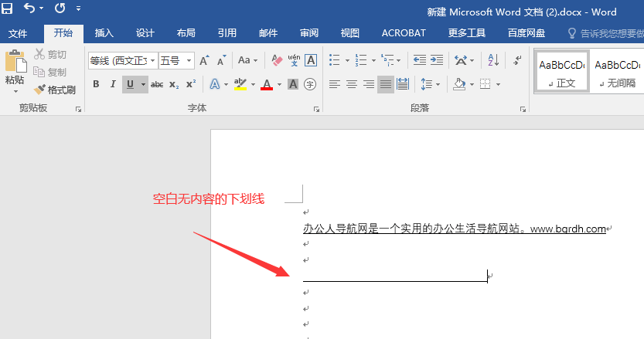Screen dimensions: 644x339
Task: Toggle underline formatting
Action: [x=130, y=84]
